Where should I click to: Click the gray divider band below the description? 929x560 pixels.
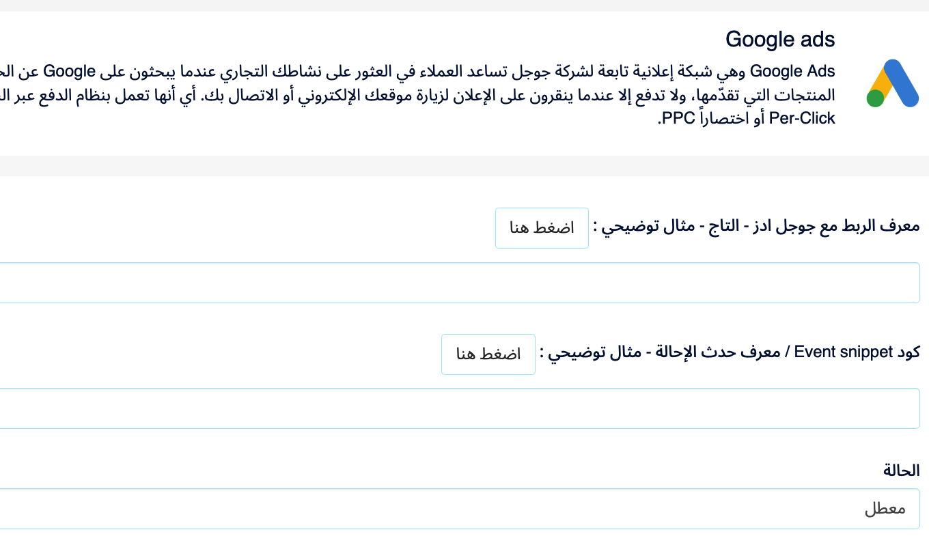pyautogui.click(x=464, y=165)
